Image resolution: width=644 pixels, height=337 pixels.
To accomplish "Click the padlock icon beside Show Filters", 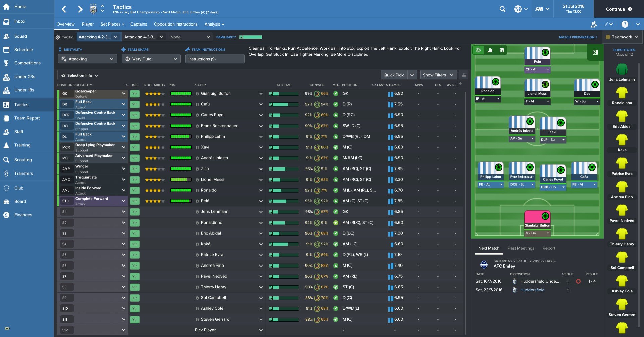I will click(464, 75).
